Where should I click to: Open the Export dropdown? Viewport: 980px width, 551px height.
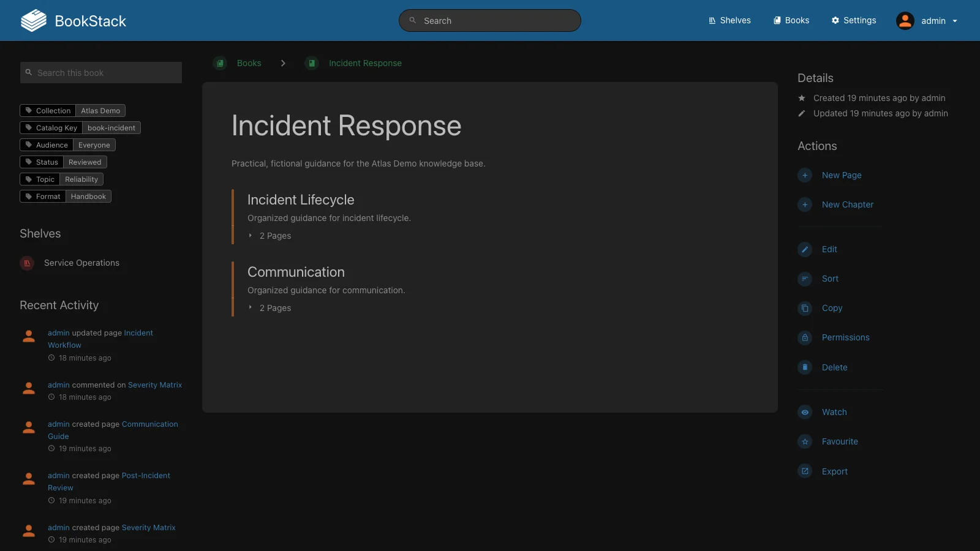[835, 471]
